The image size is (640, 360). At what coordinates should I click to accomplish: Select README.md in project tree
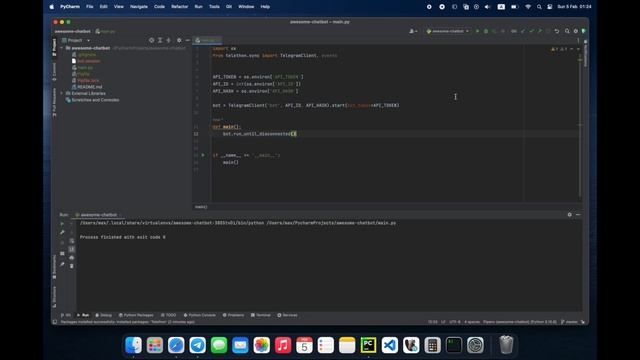pyautogui.click(x=87, y=87)
